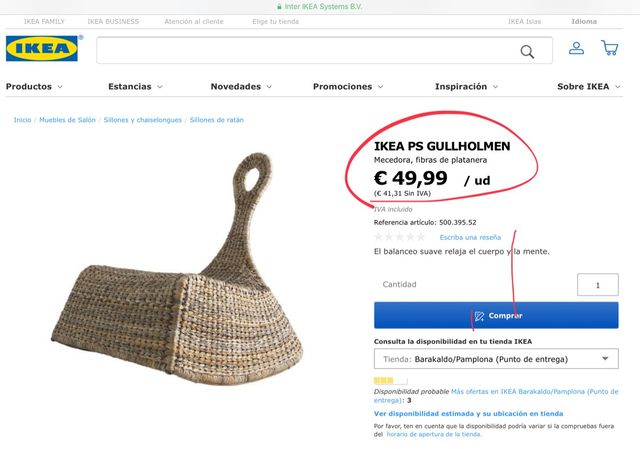
Task: Open the Promociones menu
Action: point(348,87)
